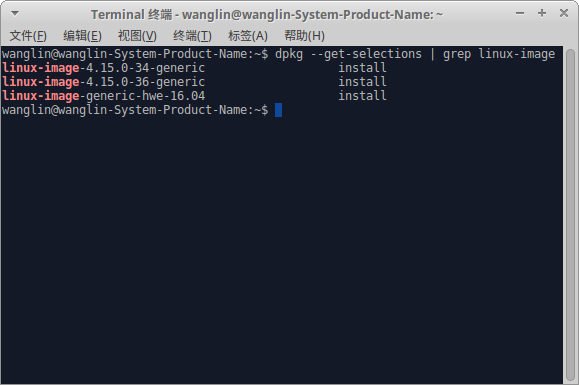Open the window menu arrow in title bar

pyautogui.click(x=15, y=14)
